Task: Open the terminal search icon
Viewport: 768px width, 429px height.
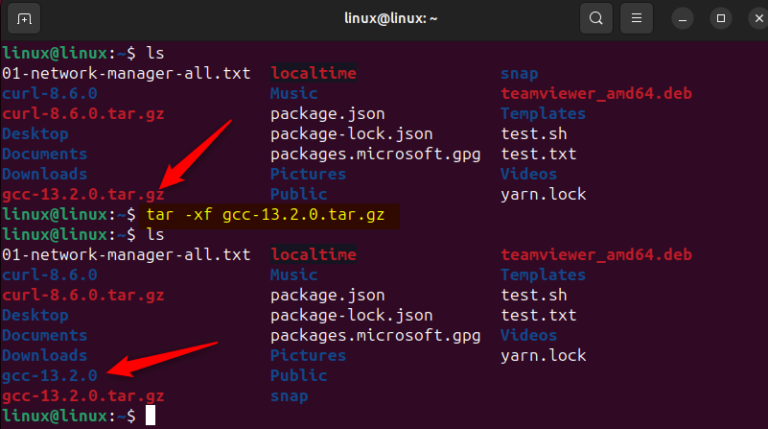Action: [x=596, y=18]
